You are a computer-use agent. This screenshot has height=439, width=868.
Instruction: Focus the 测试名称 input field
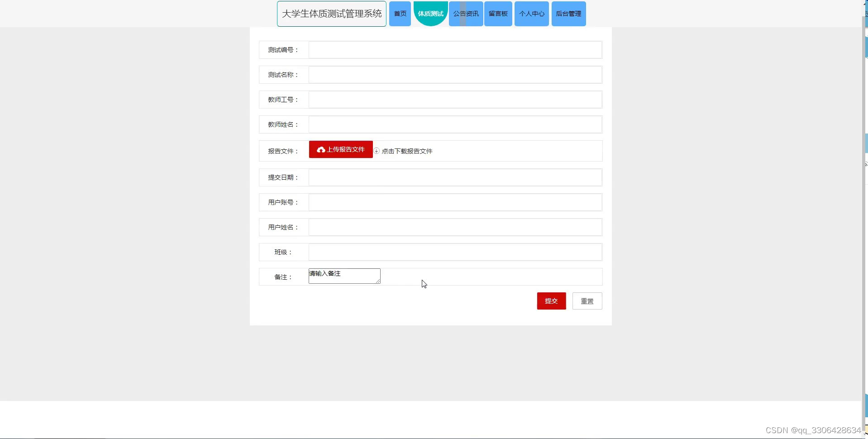(x=455, y=75)
